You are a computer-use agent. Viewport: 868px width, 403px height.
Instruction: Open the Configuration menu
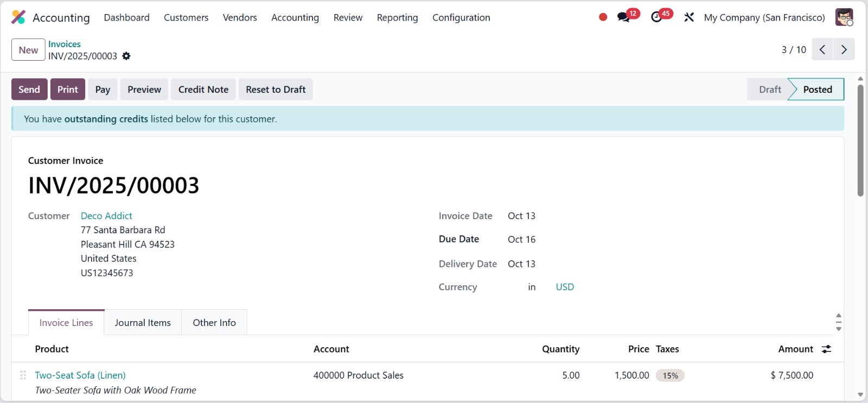461,17
